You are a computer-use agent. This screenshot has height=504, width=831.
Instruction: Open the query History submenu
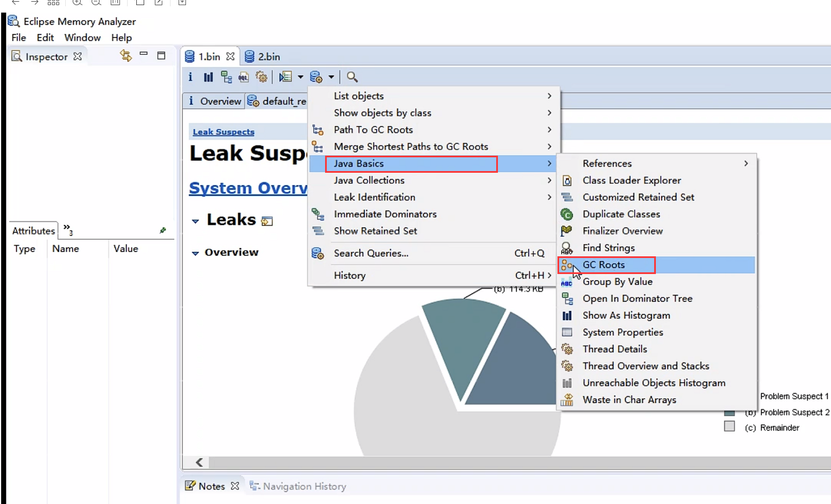click(433, 275)
